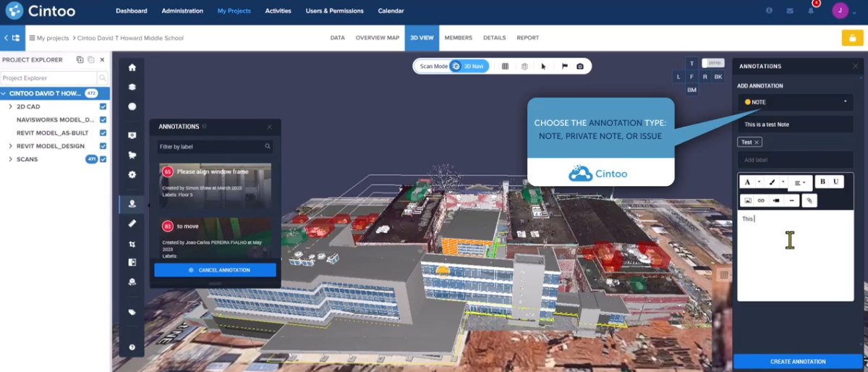Open the crop tool in the sidebar
This screenshot has width=868, height=372.
pos(132,244)
